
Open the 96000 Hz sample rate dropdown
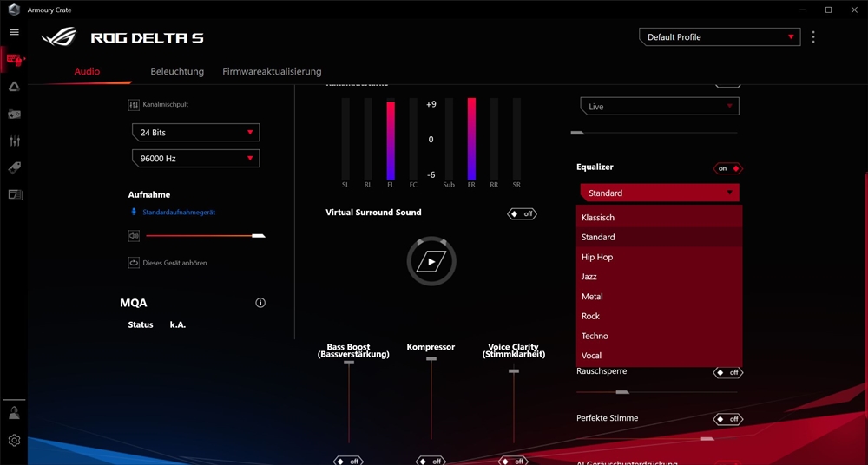click(195, 159)
